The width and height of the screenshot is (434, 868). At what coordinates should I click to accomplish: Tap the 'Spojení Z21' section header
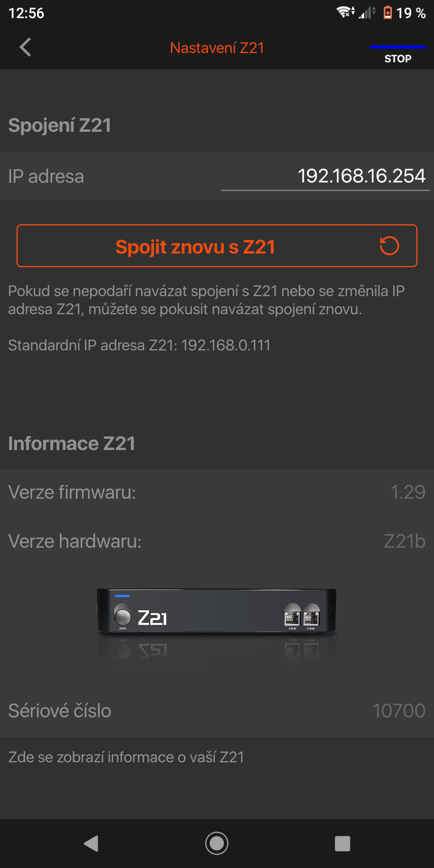59,125
